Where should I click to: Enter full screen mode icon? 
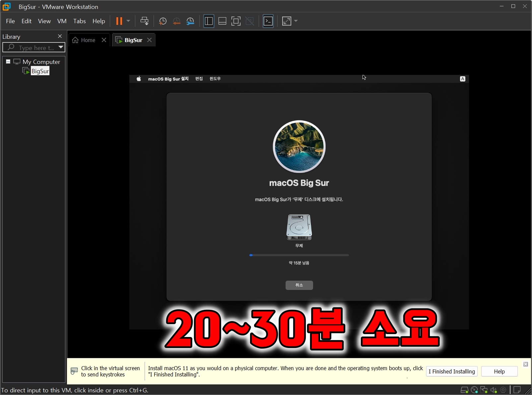(236, 21)
